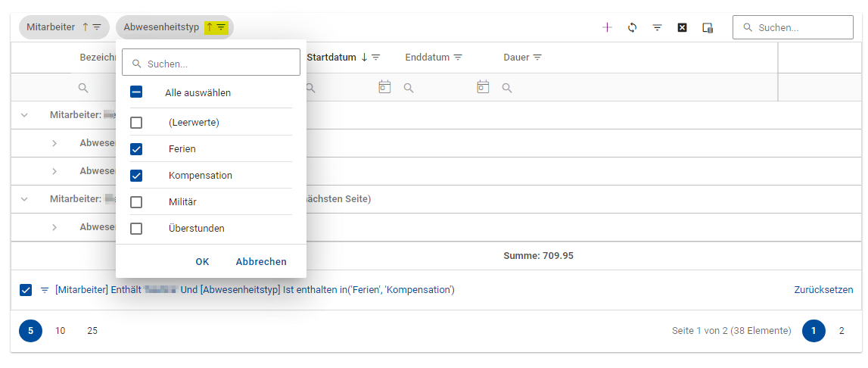Open the calendar icon in Startdatum filter row

[x=384, y=87]
